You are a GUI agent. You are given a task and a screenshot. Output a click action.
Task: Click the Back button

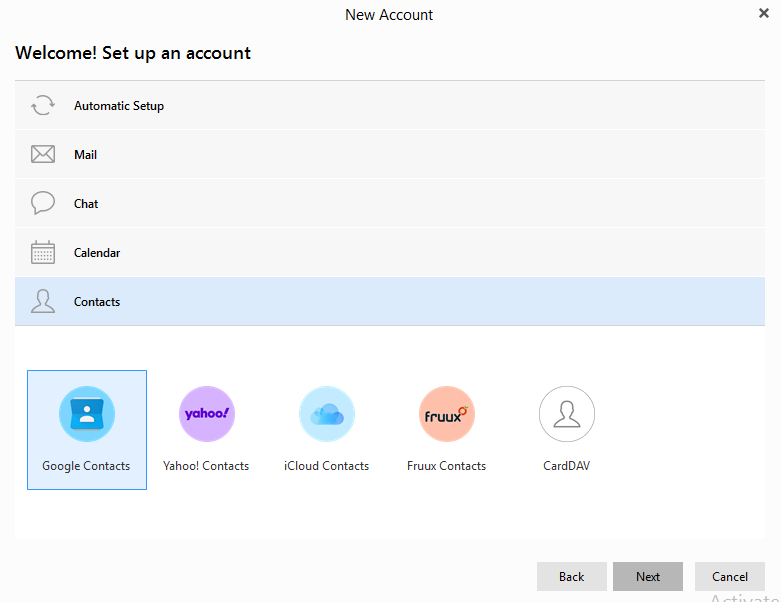pos(572,577)
